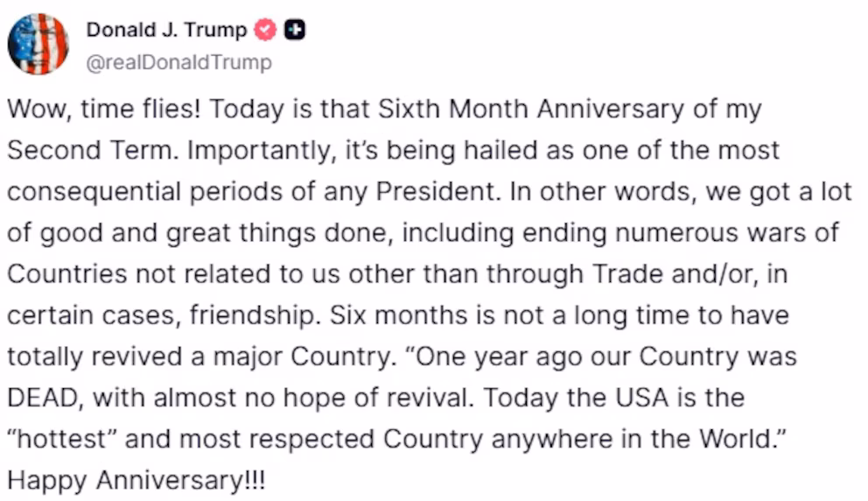
Task: Click the Donald J. Trump display name
Action: [166, 31]
